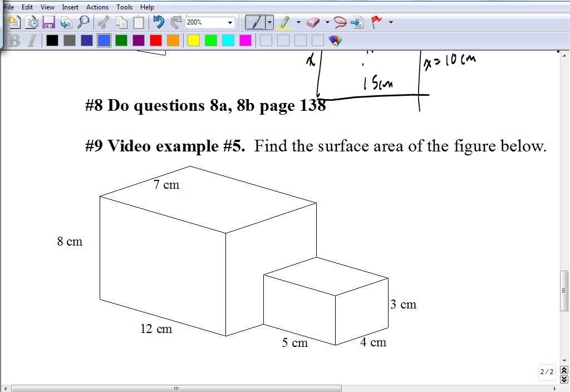Image resolution: width=570 pixels, height=392 pixels.
Task: Open the Actions menu
Action: [97, 7]
